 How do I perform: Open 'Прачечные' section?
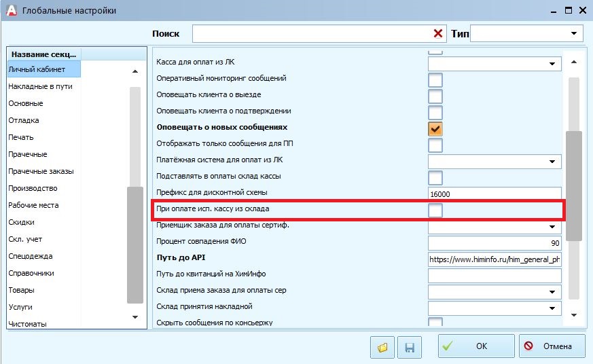coord(28,155)
